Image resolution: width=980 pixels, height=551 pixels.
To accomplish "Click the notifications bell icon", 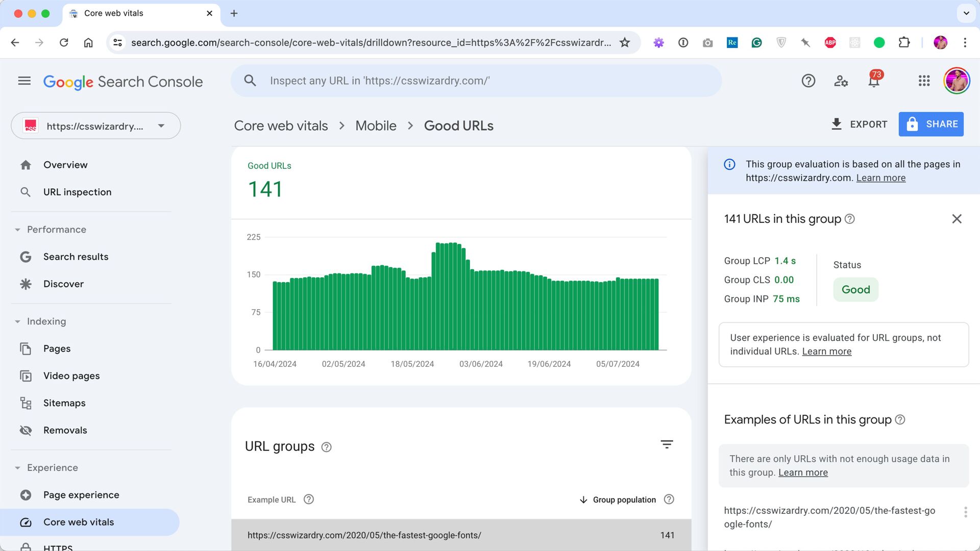I will tap(874, 81).
